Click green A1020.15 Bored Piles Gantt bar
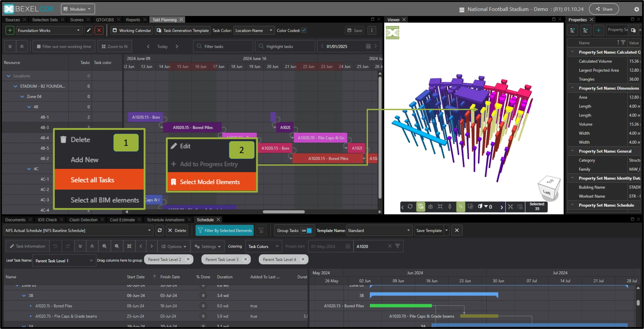Image resolution: width=644 pixels, height=329 pixels. 401,306
